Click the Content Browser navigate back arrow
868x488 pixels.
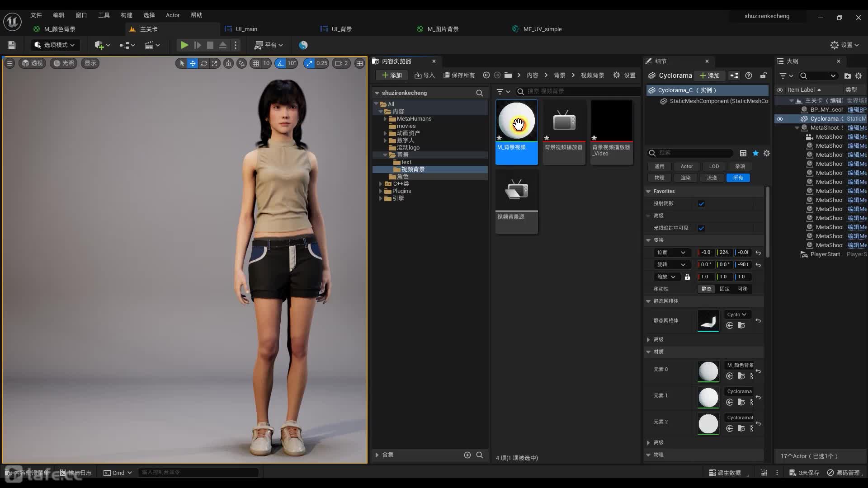click(486, 75)
